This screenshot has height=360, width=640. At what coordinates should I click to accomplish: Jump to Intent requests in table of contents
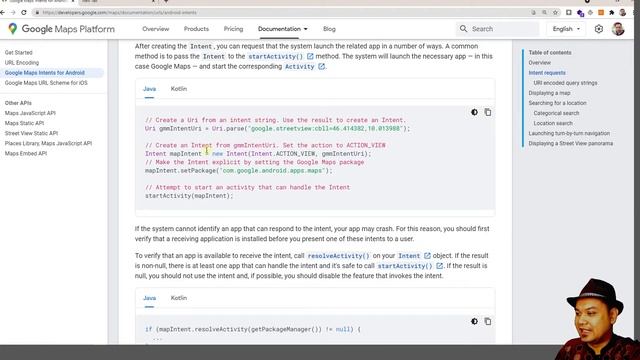pos(547,73)
